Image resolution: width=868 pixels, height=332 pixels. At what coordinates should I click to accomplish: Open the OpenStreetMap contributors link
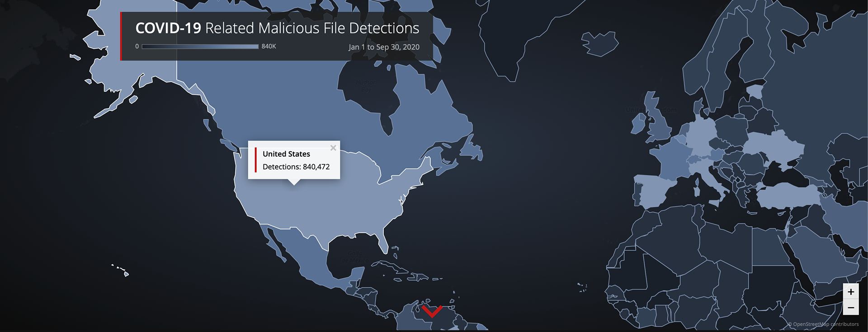[x=826, y=324]
